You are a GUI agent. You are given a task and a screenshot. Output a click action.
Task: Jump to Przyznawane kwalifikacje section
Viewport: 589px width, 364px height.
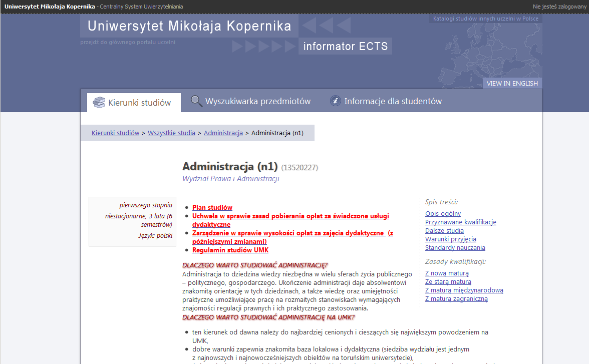click(x=461, y=222)
